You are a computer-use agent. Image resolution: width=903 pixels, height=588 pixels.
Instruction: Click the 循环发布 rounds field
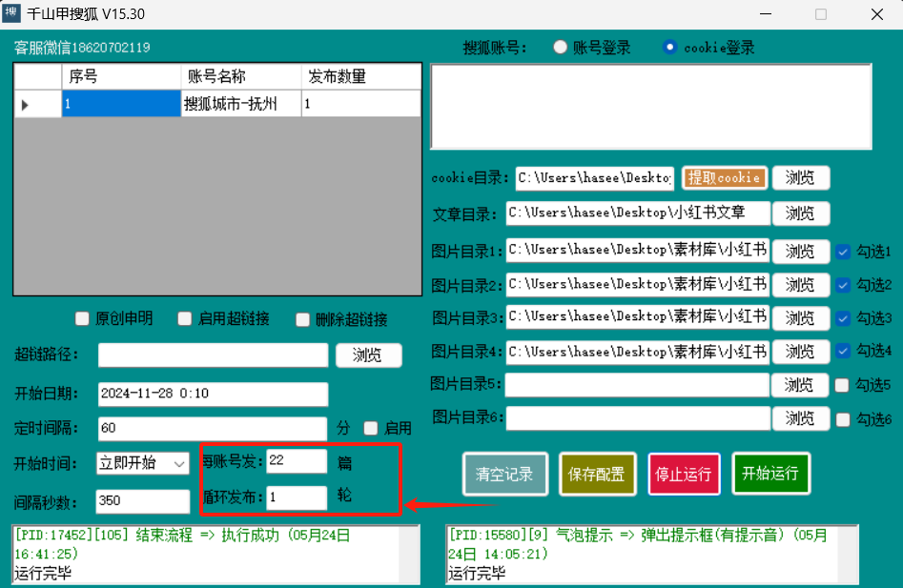(297, 497)
